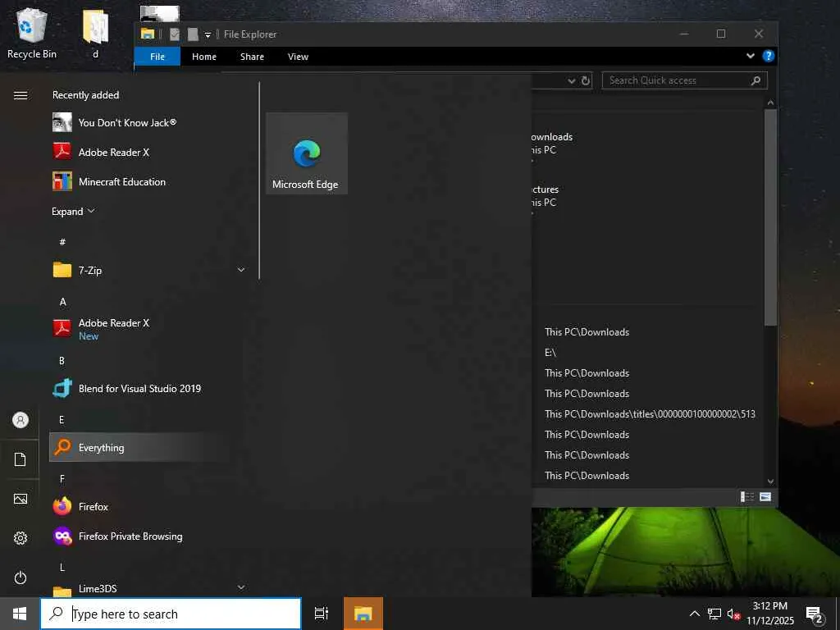The width and height of the screenshot is (840, 630).
Task: Open address bar history dropdown
Action: coord(572,81)
